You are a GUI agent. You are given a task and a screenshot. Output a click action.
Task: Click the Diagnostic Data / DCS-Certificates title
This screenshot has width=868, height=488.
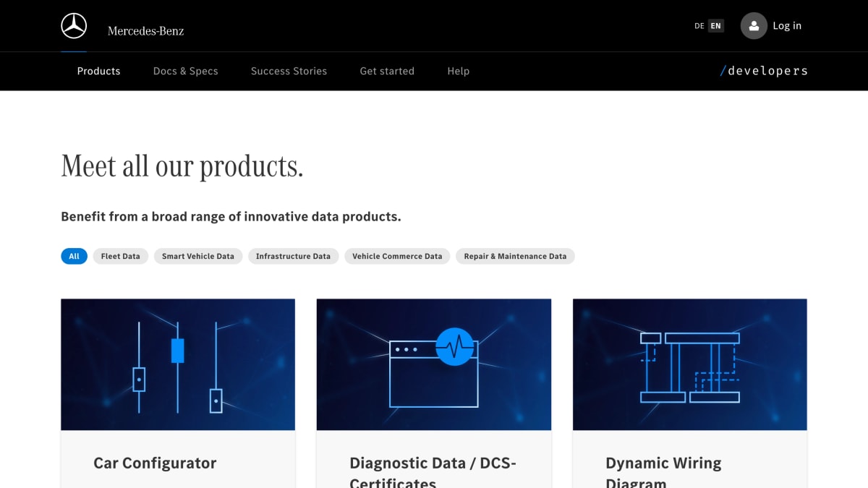click(433, 472)
